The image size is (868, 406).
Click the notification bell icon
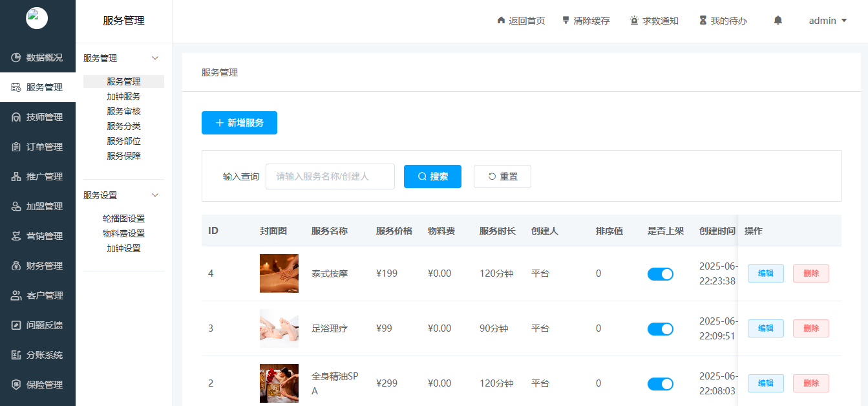(777, 20)
